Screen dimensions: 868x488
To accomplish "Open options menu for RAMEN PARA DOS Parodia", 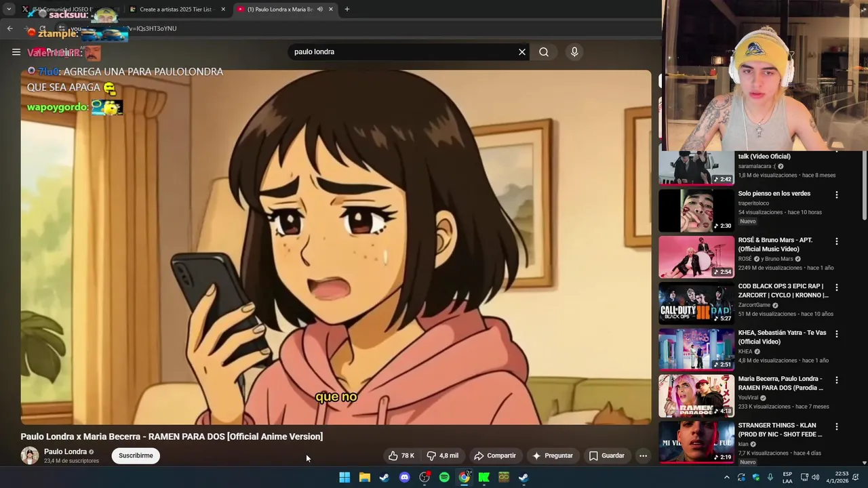I will pyautogui.click(x=836, y=380).
